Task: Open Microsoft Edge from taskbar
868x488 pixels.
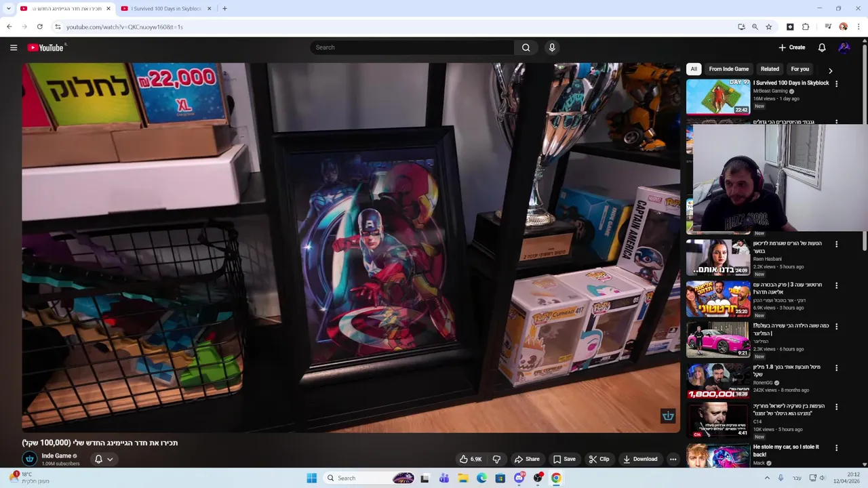Action: [x=481, y=478]
